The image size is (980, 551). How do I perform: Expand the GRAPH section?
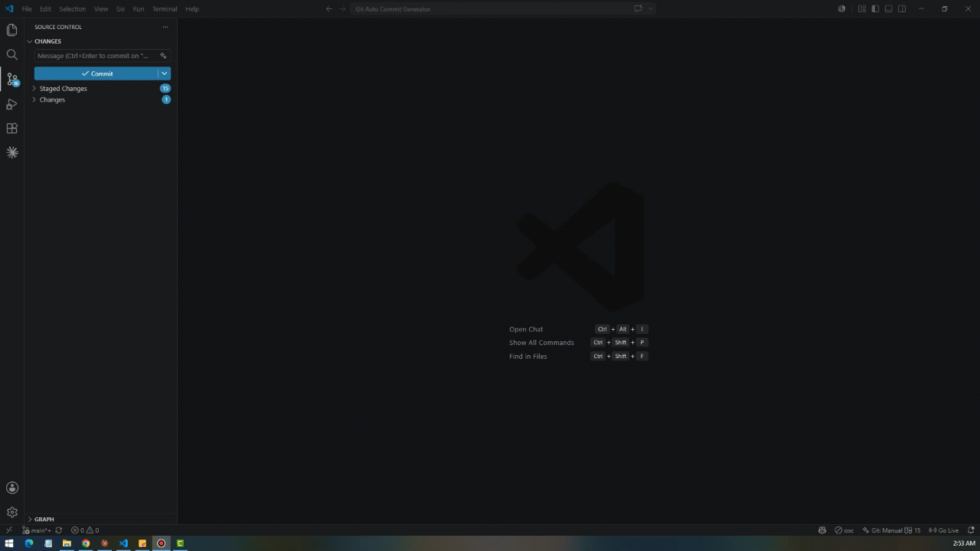(x=102, y=519)
